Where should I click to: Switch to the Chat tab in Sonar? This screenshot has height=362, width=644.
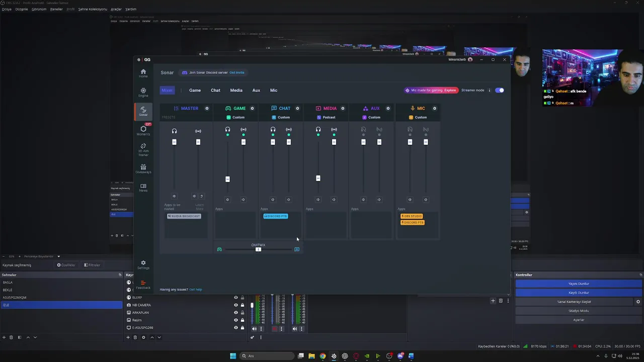(215, 90)
